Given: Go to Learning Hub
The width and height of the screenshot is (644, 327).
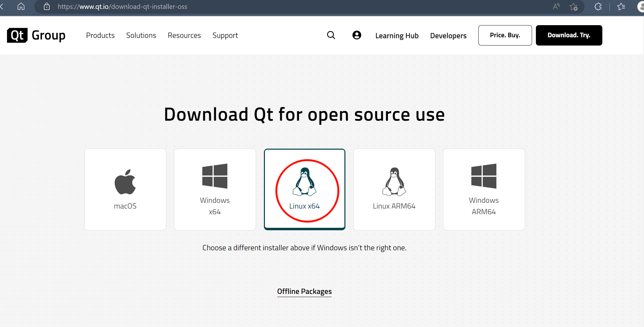Looking at the screenshot, I should pyautogui.click(x=397, y=36).
